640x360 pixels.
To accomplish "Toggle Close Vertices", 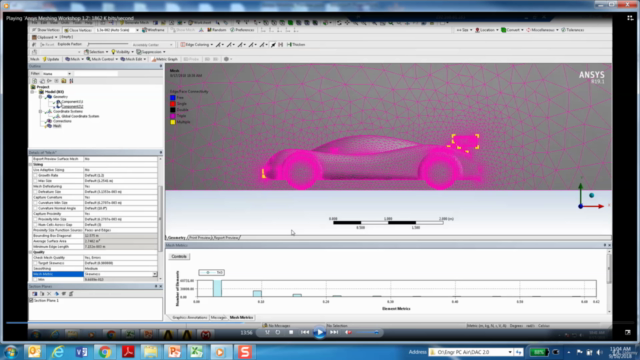I will tap(78, 30).
